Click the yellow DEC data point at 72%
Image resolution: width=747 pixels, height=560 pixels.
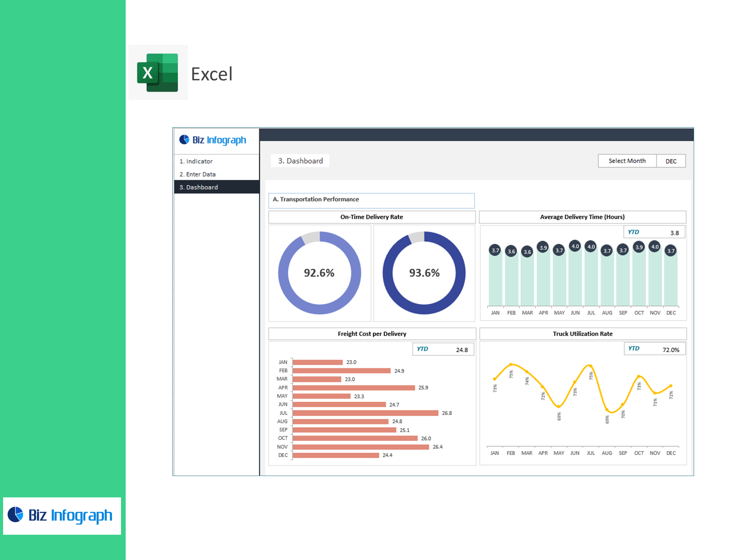point(671,386)
